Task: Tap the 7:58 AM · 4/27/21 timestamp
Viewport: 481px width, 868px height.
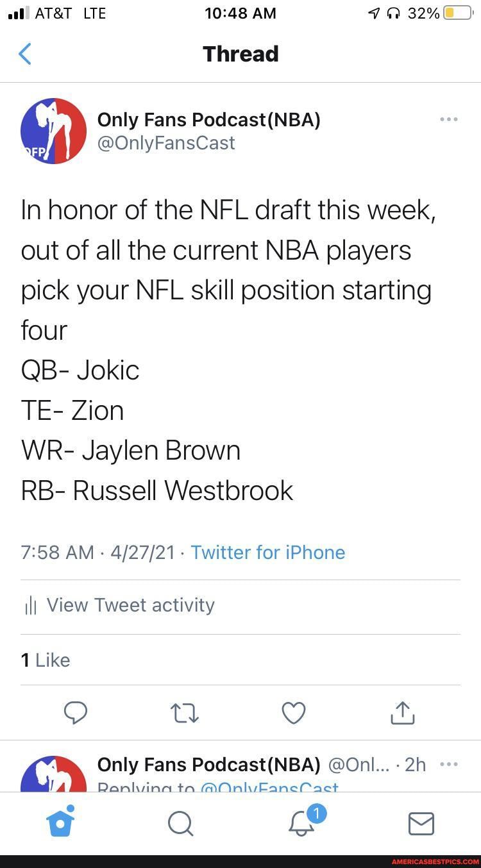Action: coord(98,552)
